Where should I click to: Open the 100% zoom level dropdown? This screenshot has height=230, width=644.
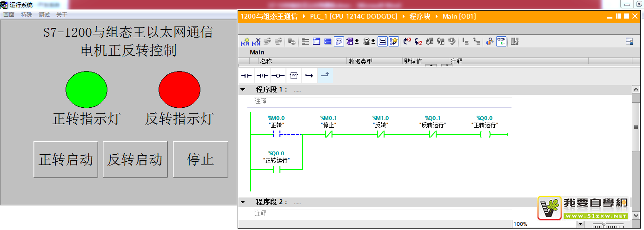579,224
